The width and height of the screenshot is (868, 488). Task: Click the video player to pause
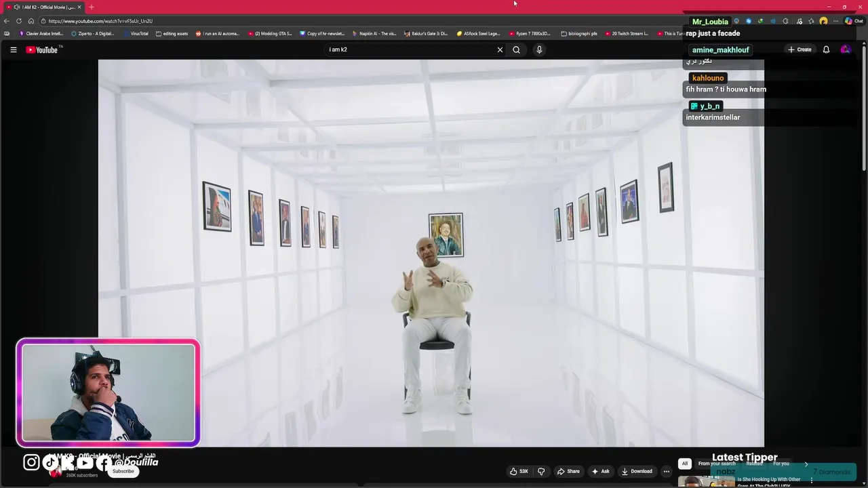431,253
